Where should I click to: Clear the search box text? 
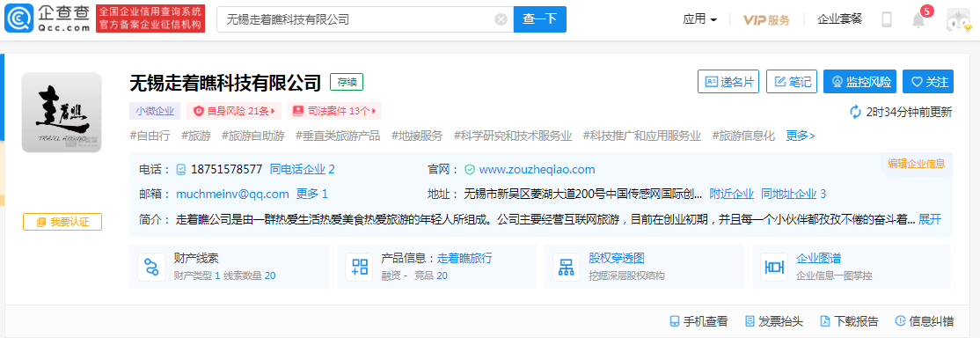(x=501, y=19)
